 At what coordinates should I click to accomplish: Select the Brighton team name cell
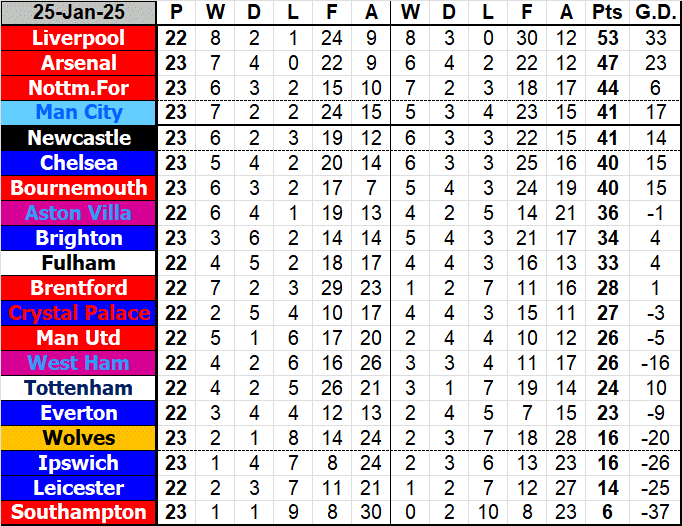coord(79,238)
